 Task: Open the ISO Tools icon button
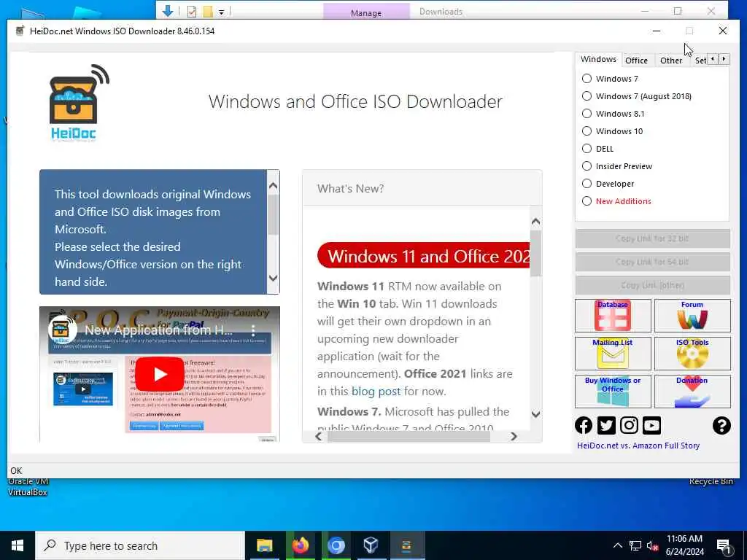[x=692, y=354]
